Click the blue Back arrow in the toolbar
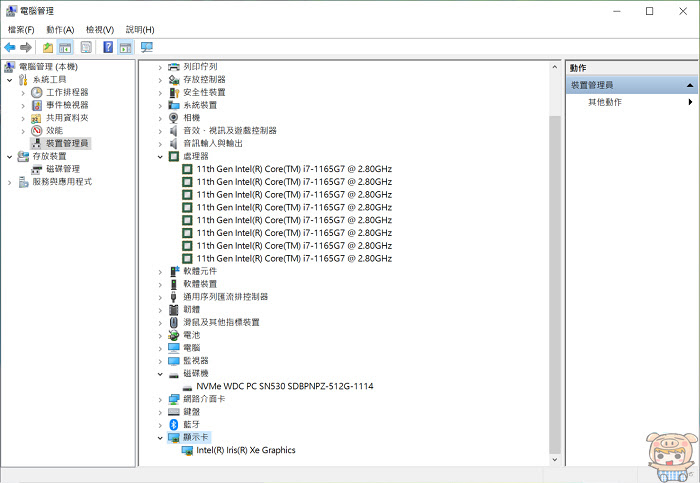The height and width of the screenshot is (483, 700). (x=9, y=47)
